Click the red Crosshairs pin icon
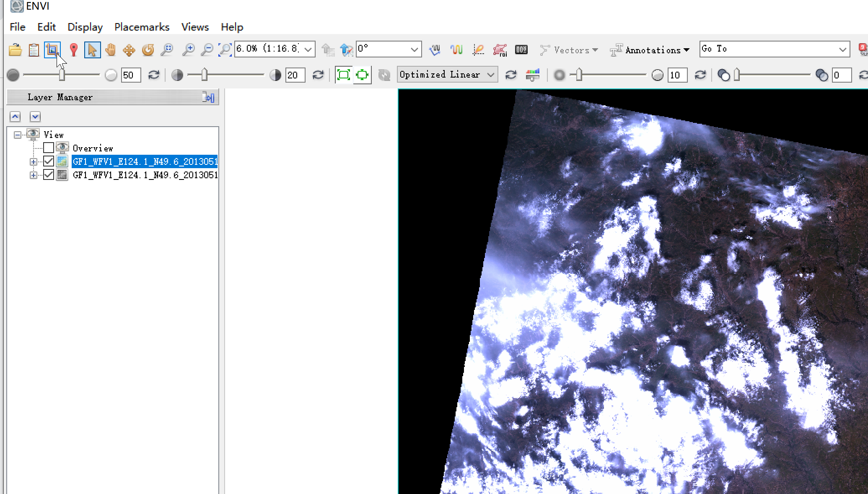Image resolution: width=868 pixels, height=494 pixels. tap(74, 50)
